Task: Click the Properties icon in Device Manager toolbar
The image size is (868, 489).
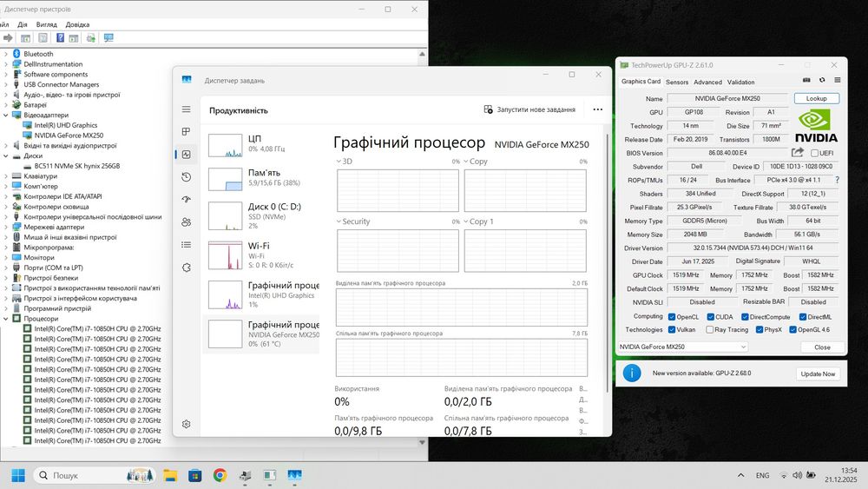Action: point(43,37)
